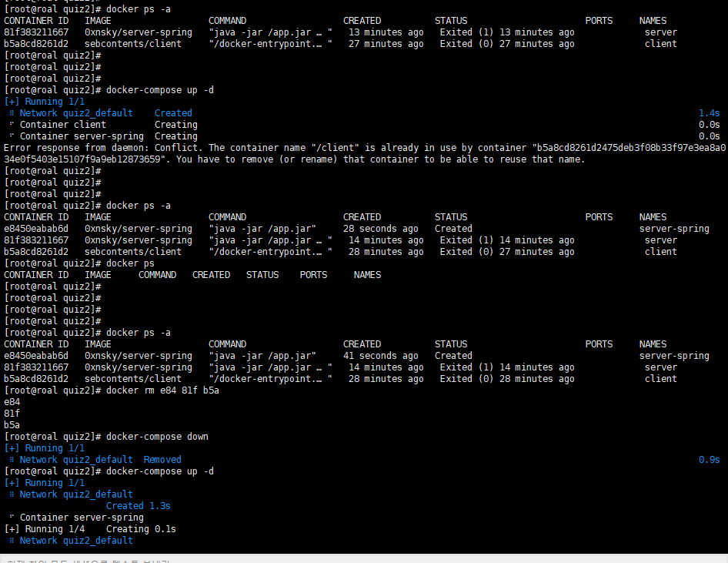The image size is (728, 563).
Task: Click 'NAMES' in the compact docker ps header
Action: 367,275
